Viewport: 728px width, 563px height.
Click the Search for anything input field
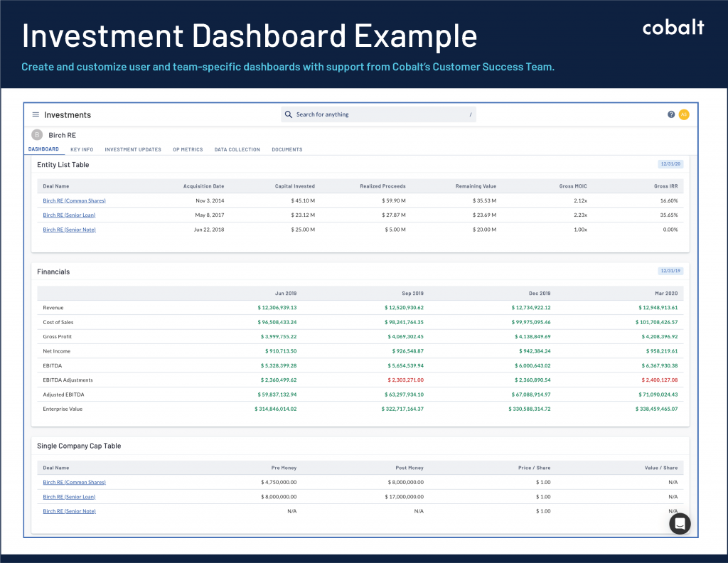(x=377, y=114)
